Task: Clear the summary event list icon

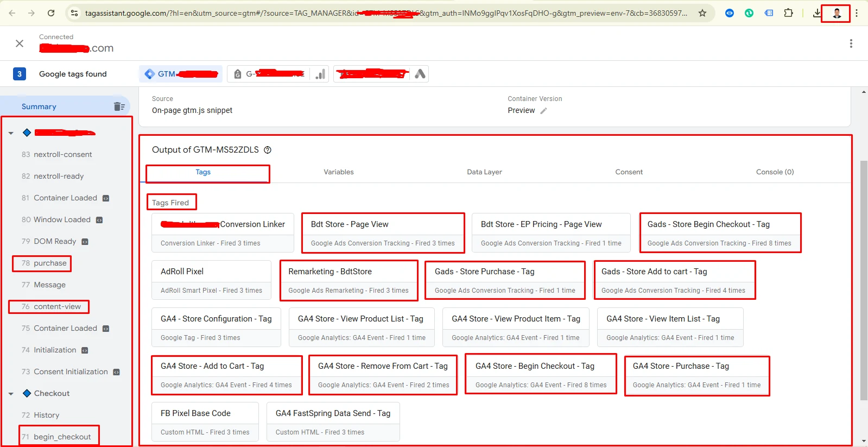Action: [x=119, y=106]
